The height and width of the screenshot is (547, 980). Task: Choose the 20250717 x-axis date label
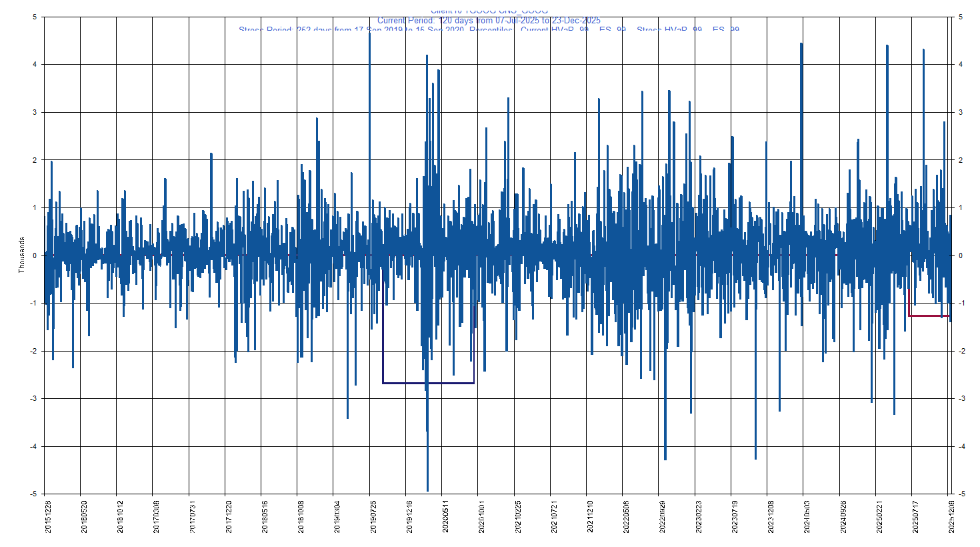[915, 516]
